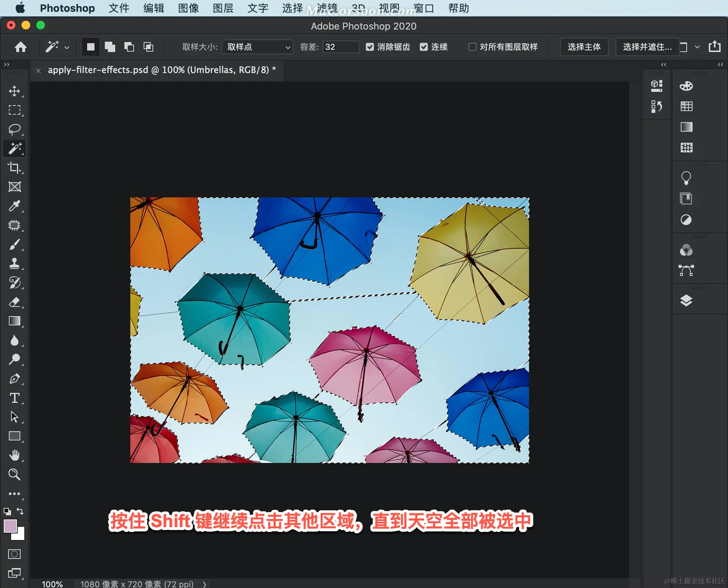728x588 pixels.
Task: Open the Layers panel icon
Action: click(686, 300)
